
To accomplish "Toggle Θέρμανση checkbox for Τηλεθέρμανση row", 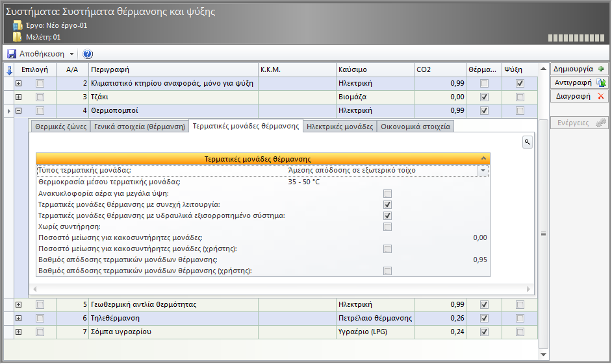I will point(485,319).
